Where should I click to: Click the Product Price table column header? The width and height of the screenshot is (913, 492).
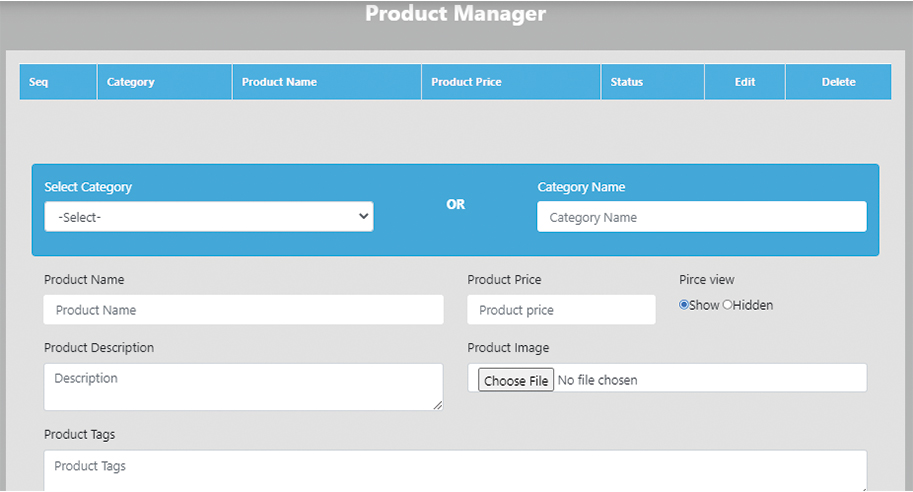(x=466, y=82)
